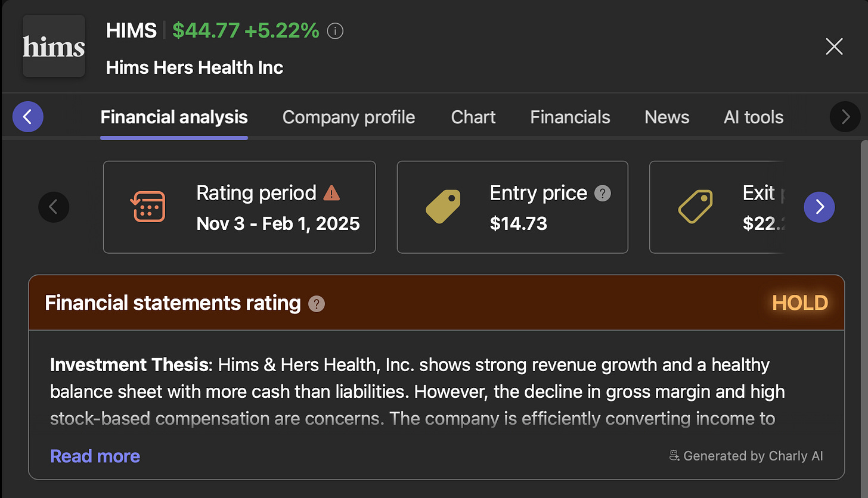This screenshot has height=498, width=868.
Task: Click the Rating period calendar icon
Action: point(147,207)
